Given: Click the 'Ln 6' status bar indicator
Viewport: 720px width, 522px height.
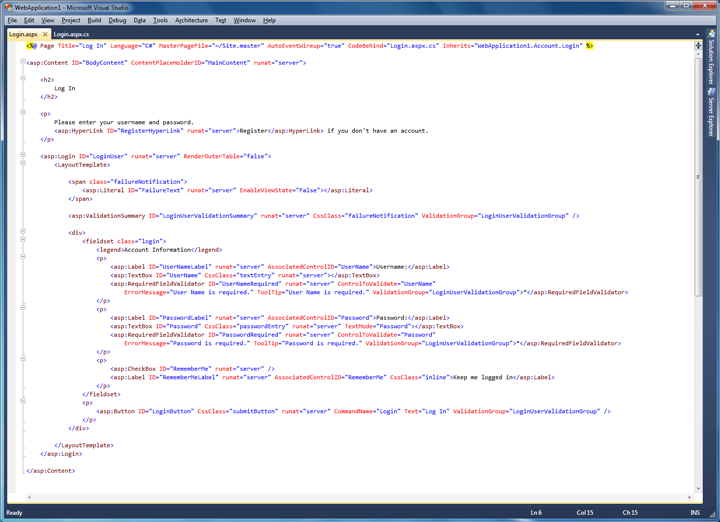Looking at the screenshot, I should [x=536, y=512].
